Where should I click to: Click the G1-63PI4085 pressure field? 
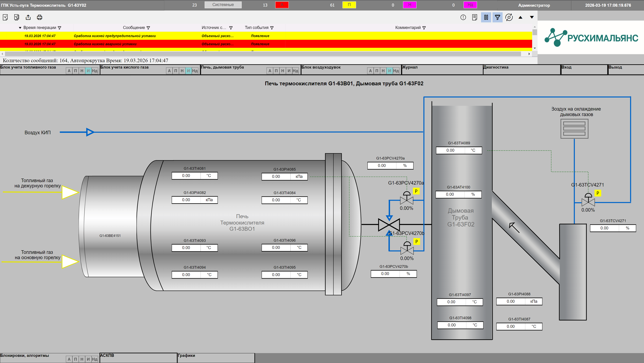285,176
